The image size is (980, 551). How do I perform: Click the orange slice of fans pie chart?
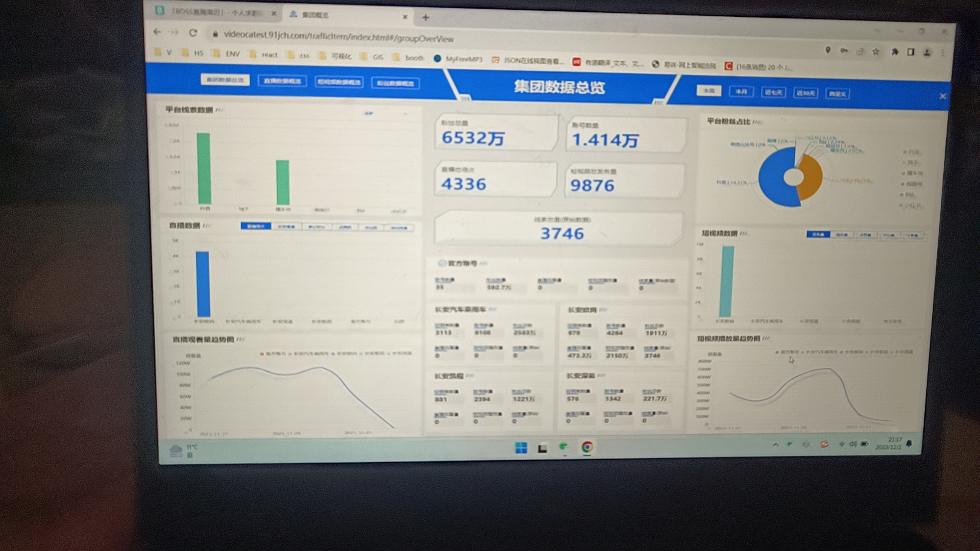813,178
